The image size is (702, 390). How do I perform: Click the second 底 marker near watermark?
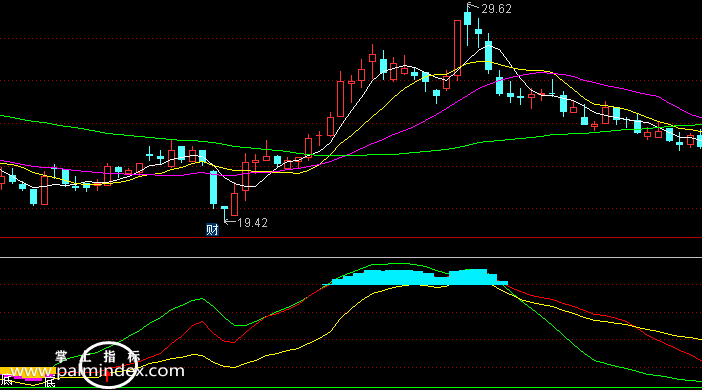pos(49,382)
